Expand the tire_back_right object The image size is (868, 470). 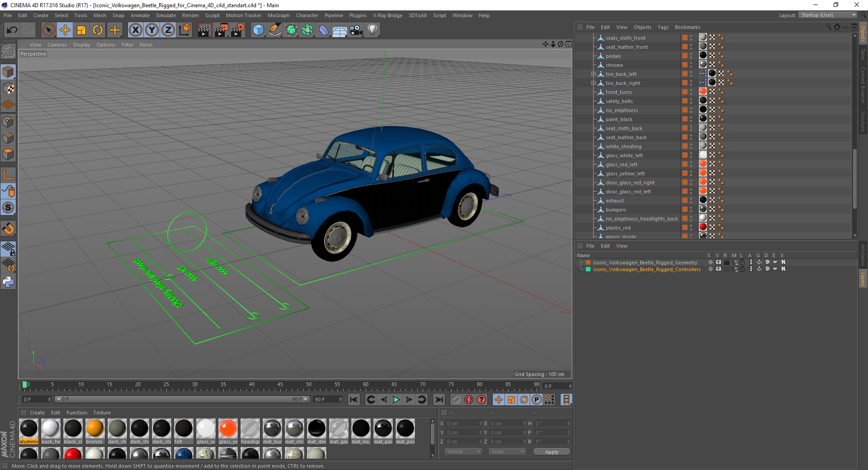tap(593, 83)
